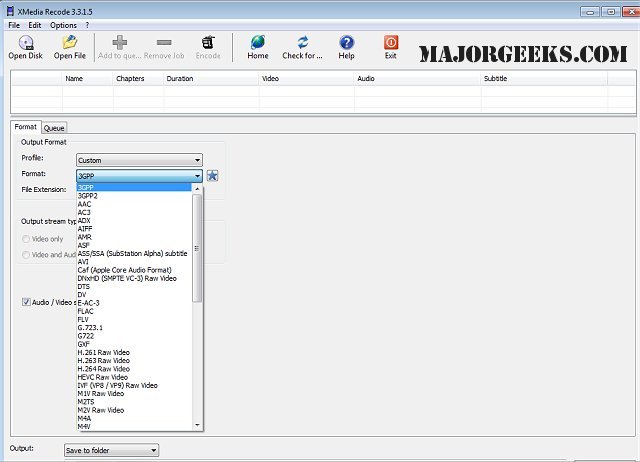The width and height of the screenshot is (640, 462).
Task: Select M2TS in the format list
Action: pos(134,402)
